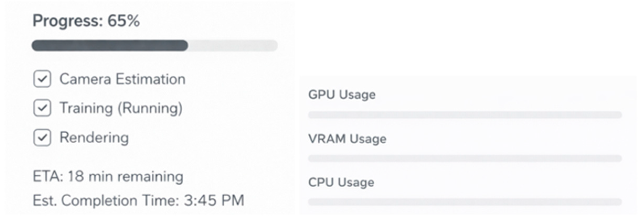Click the VRAM Usage label
Viewport: 644px width, 224px height.
point(347,139)
